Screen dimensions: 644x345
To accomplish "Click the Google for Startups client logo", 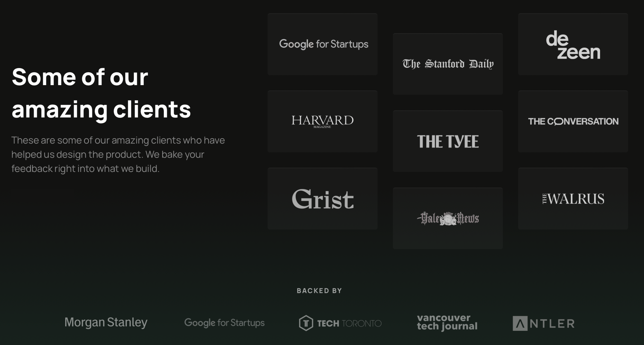I will coord(323,44).
